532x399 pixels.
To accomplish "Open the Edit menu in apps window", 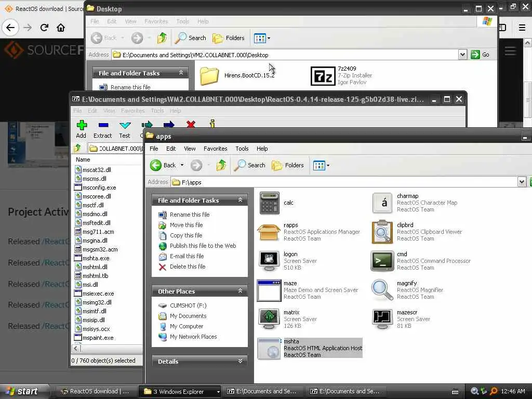I will 171,149.
